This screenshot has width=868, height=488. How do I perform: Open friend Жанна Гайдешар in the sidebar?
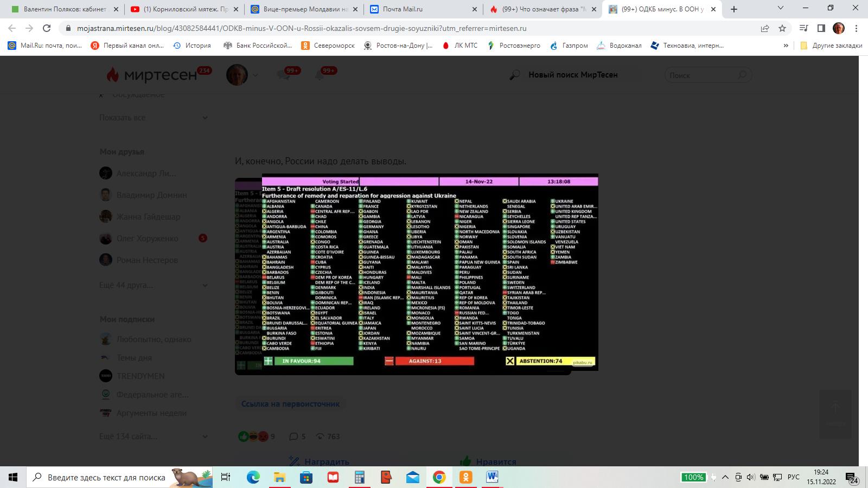tap(140, 217)
